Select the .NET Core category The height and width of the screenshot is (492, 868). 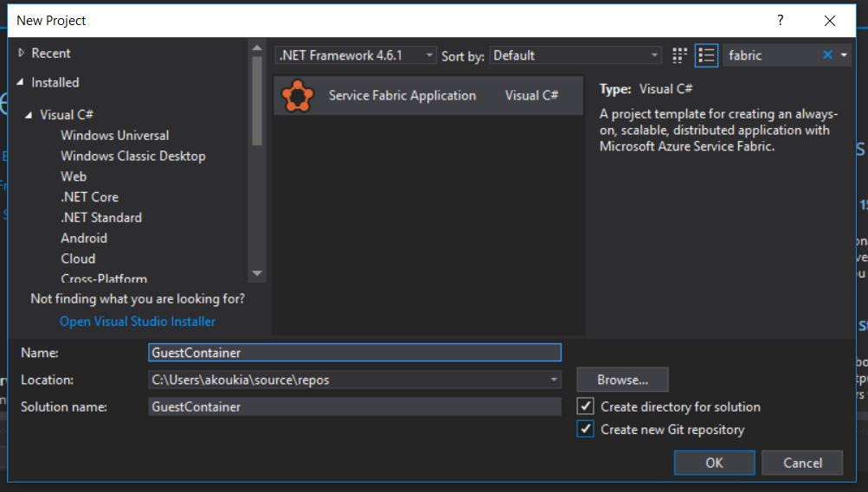(90, 197)
